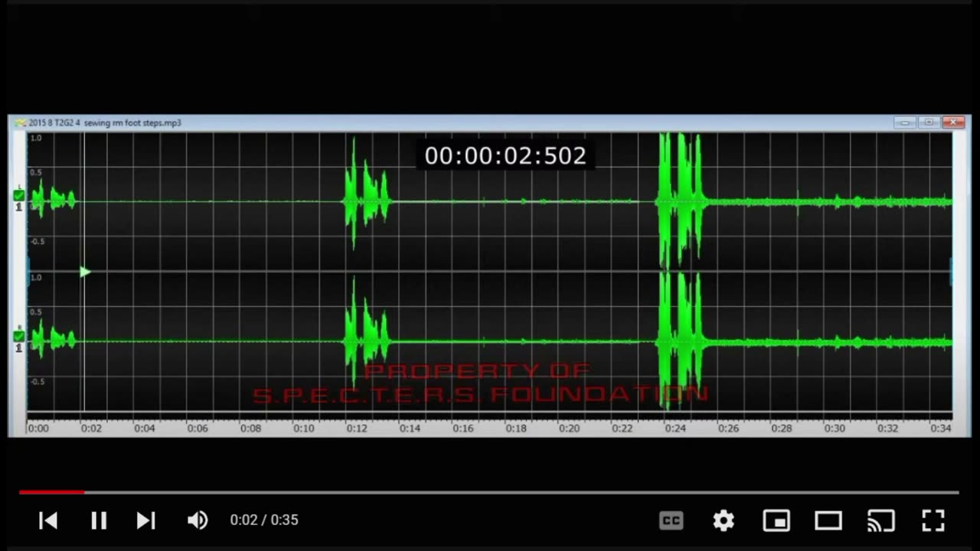This screenshot has height=551, width=980.
Task: Minimize the audio editor window
Action: 906,122
